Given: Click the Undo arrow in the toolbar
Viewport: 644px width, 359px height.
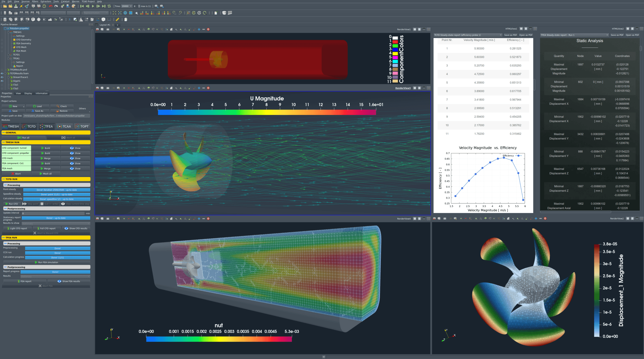Looking at the screenshot, I should (51, 6).
